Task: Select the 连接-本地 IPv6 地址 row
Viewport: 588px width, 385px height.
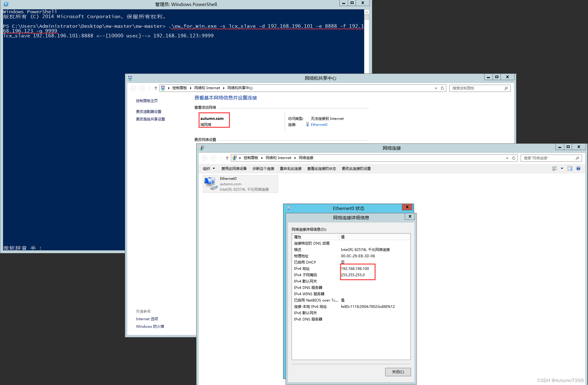Action: tap(351, 307)
